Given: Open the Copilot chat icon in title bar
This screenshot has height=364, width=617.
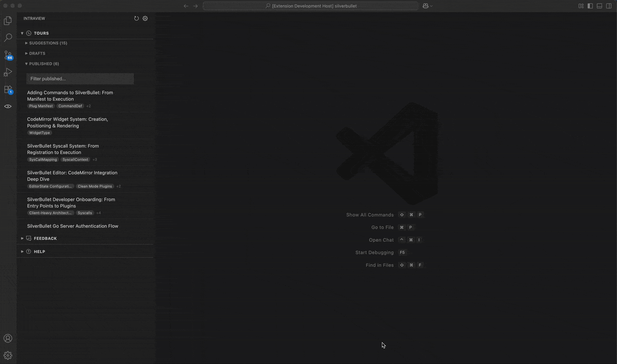Looking at the screenshot, I should pyautogui.click(x=426, y=6).
